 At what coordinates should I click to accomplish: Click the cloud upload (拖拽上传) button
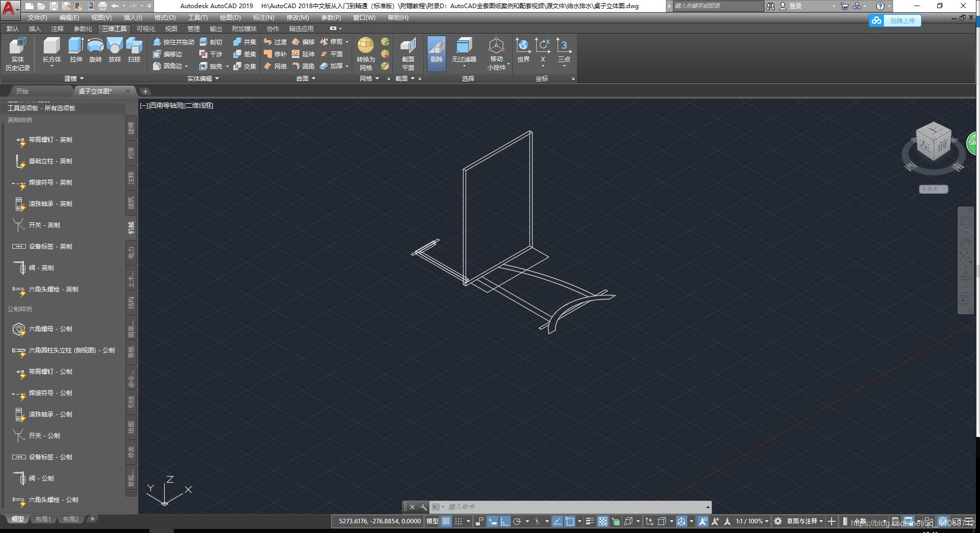(x=895, y=21)
